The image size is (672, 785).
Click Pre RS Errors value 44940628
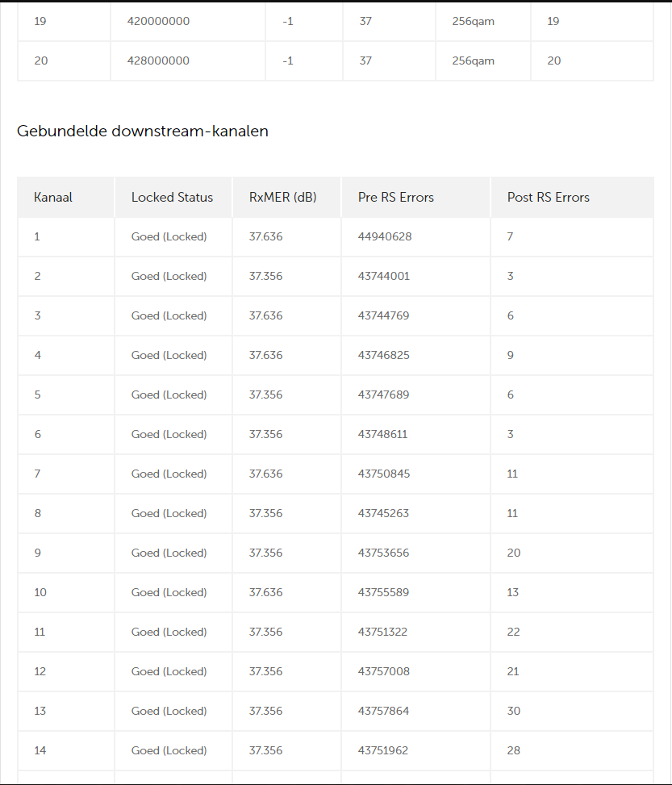click(385, 236)
